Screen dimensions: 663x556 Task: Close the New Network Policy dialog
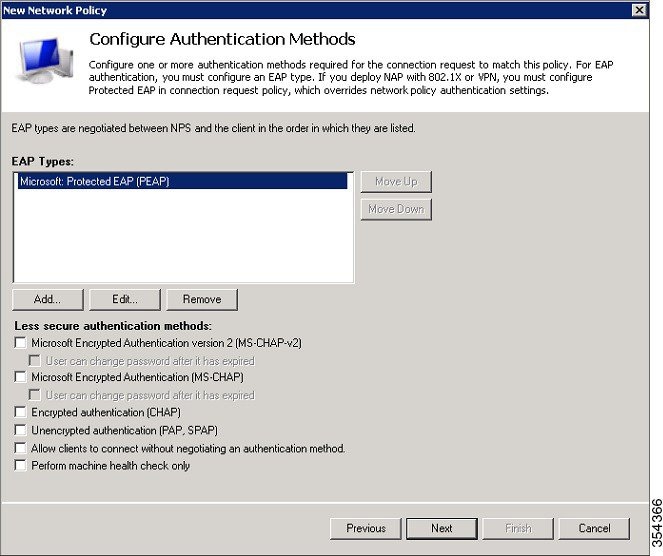[640, 10]
